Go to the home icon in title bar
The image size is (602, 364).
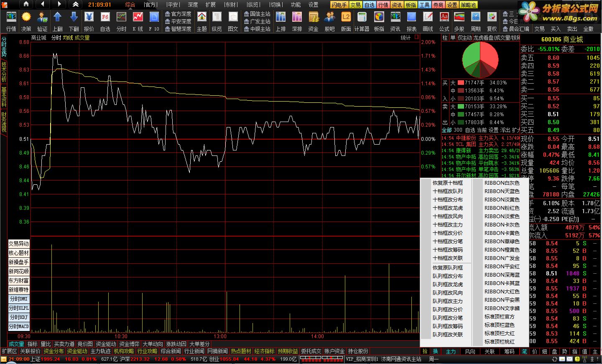coord(26,4)
